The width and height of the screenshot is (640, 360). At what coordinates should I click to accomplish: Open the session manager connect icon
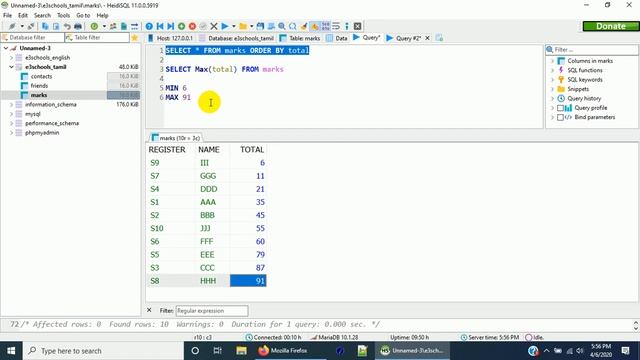[12, 26]
